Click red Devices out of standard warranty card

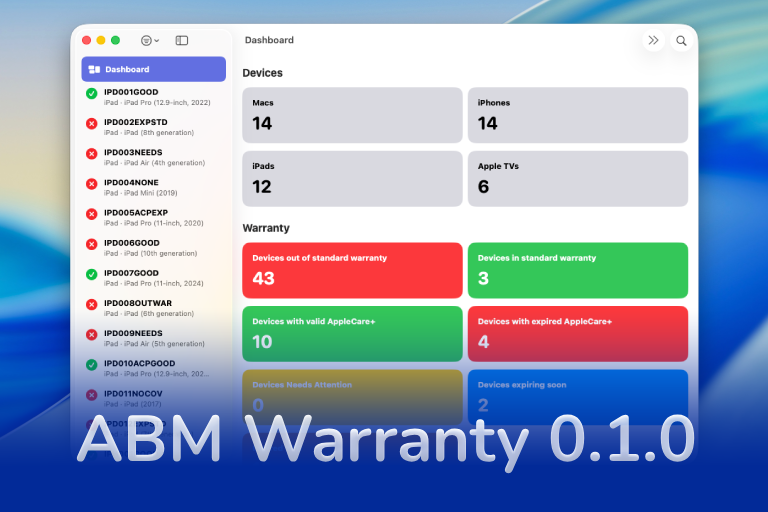(x=352, y=270)
